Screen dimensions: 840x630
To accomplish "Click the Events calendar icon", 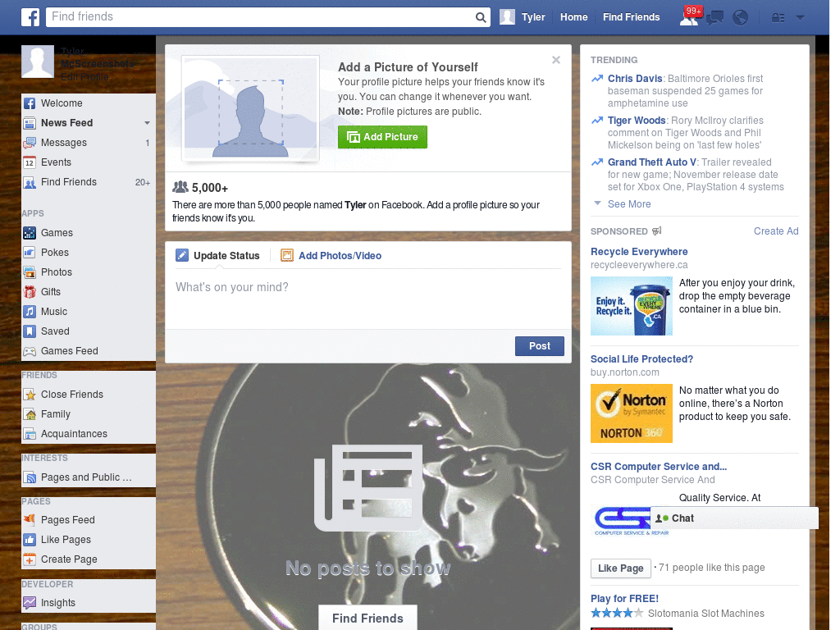I will tap(30, 163).
